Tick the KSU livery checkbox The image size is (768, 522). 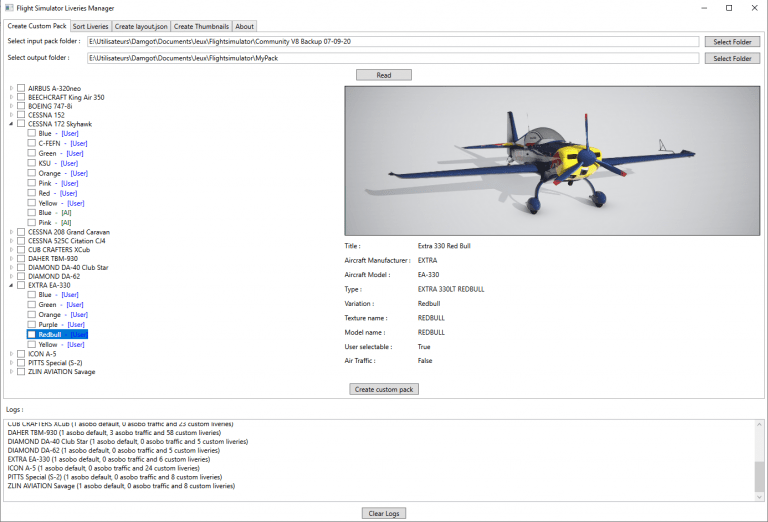(32, 163)
